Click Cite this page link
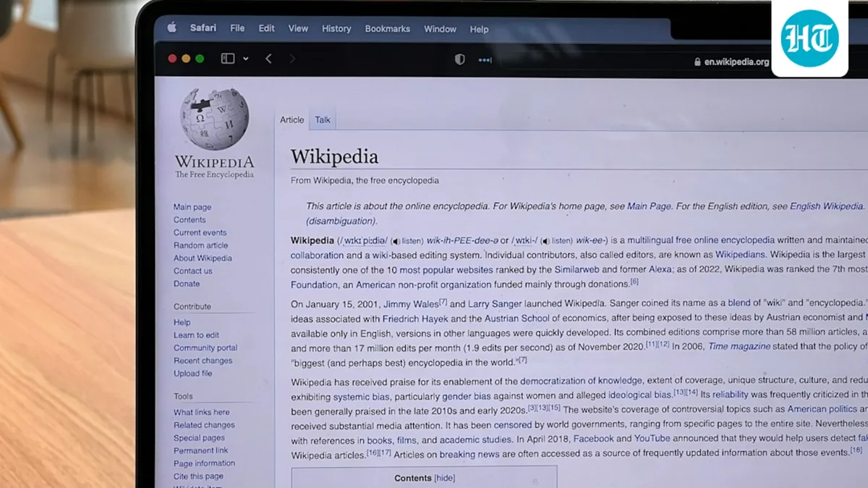The height and width of the screenshot is (488, 868). pyautogui.click(x=198, y=476)
